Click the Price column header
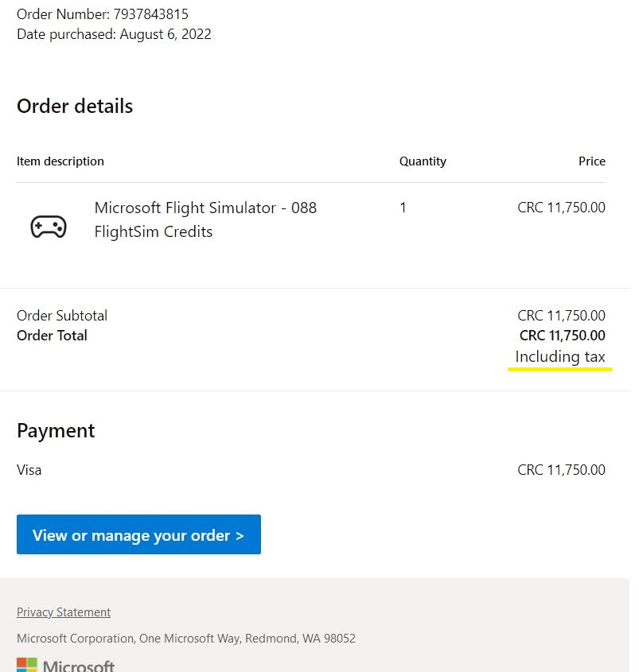Screen dimensions: 639x672 (x=592, y=161)
